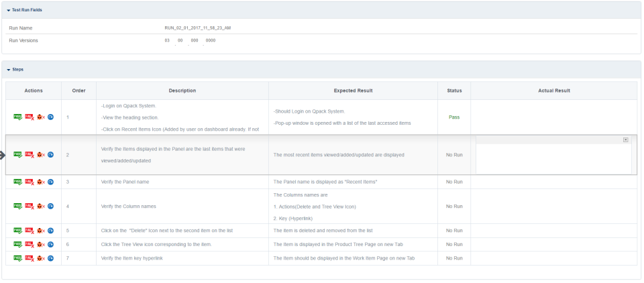Click the Description column header
This screenshot has width=644, height=283.
pyautogui.click(x=182, y=91)
